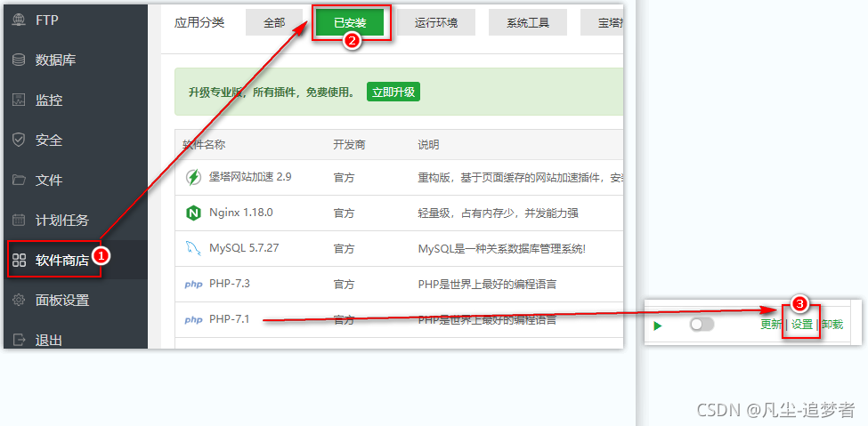Image resolution: width=868 pixels, height=426 pixels.
Task: Click the monitoring chart icon beside 监控
Action: [19, 100]
